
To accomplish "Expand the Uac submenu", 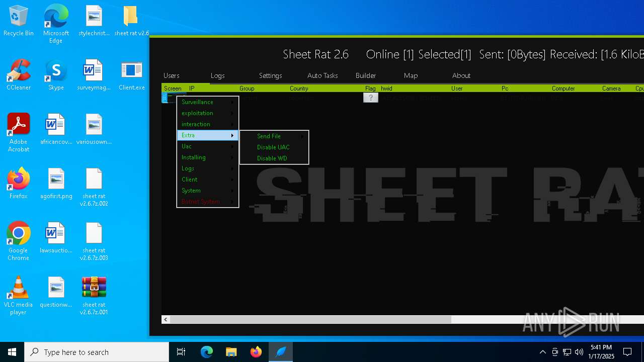I will [208, 146].
